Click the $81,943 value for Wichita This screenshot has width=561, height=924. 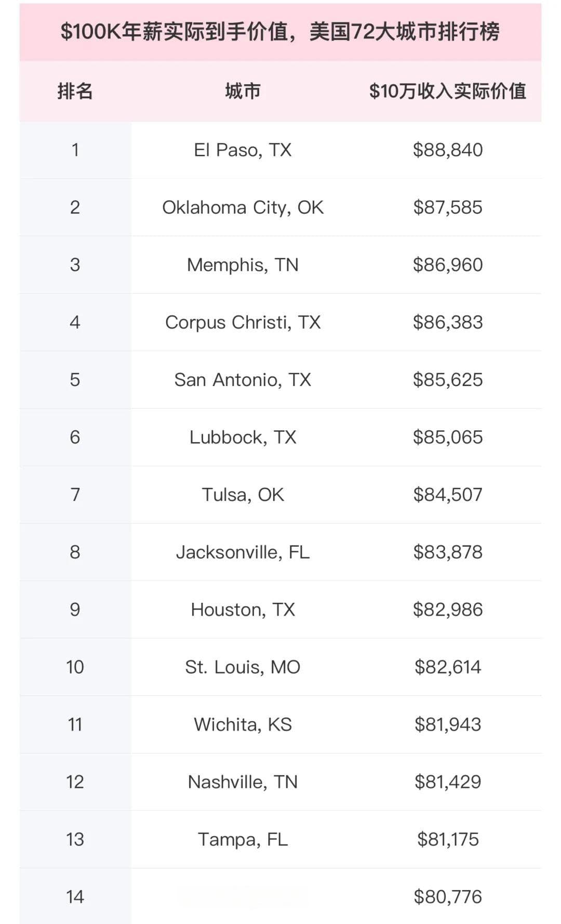448,724
